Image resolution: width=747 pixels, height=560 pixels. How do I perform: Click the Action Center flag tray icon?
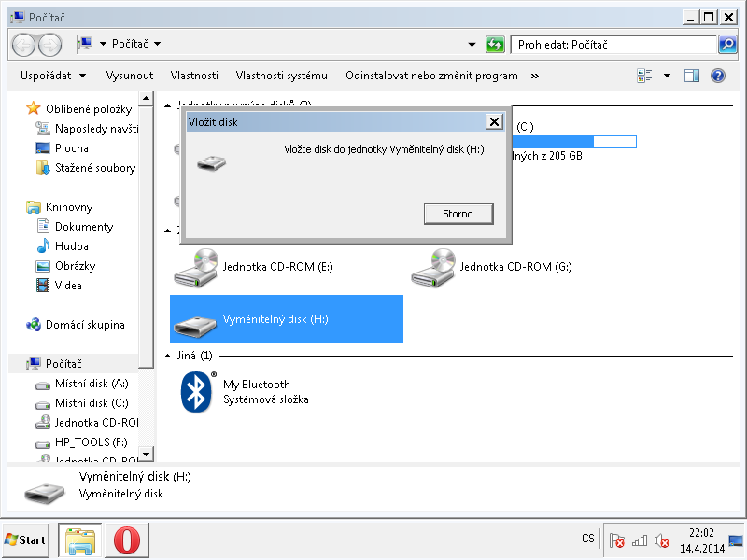[x=617, y=540]
